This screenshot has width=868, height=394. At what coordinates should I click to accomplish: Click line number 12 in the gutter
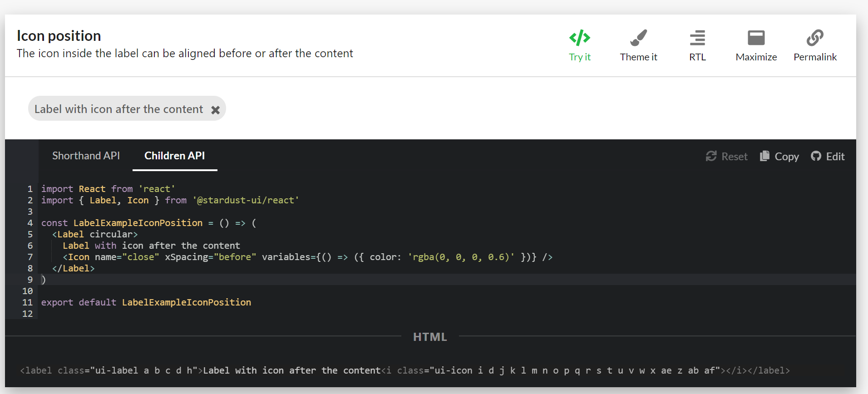point(28,314)
